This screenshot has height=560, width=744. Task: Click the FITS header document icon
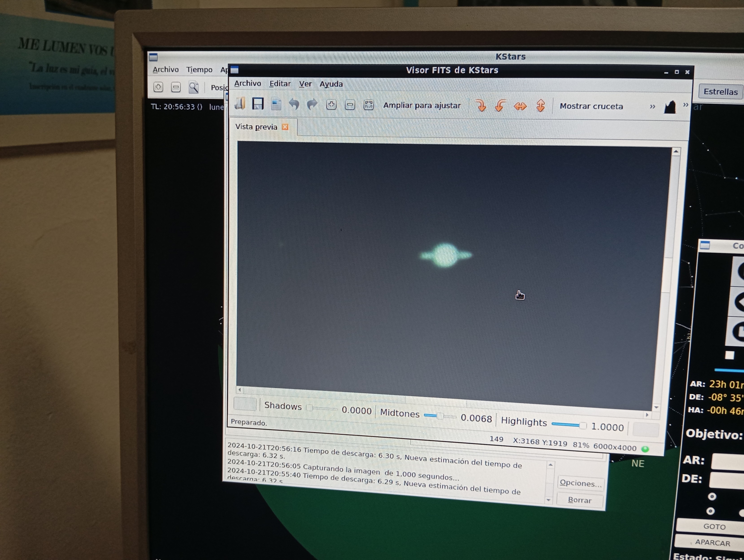tap(276, 104)
